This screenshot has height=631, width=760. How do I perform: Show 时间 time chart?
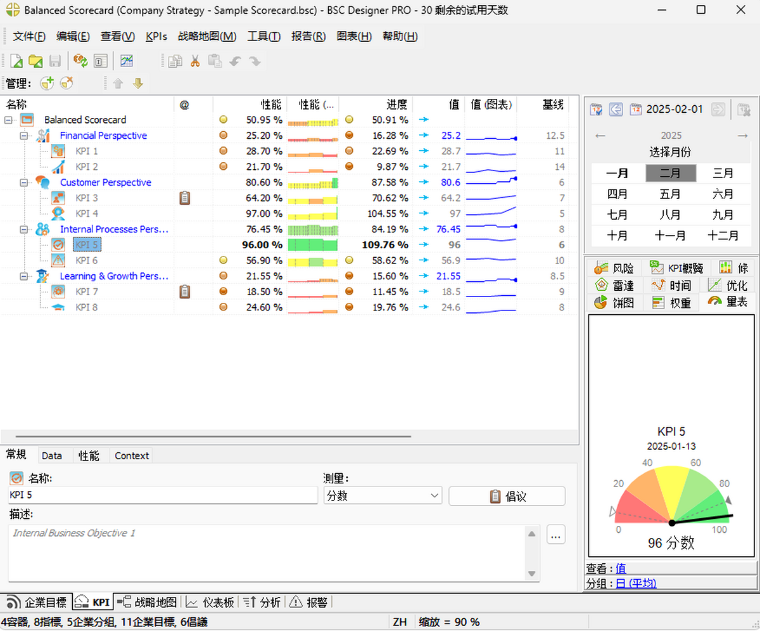671,285
